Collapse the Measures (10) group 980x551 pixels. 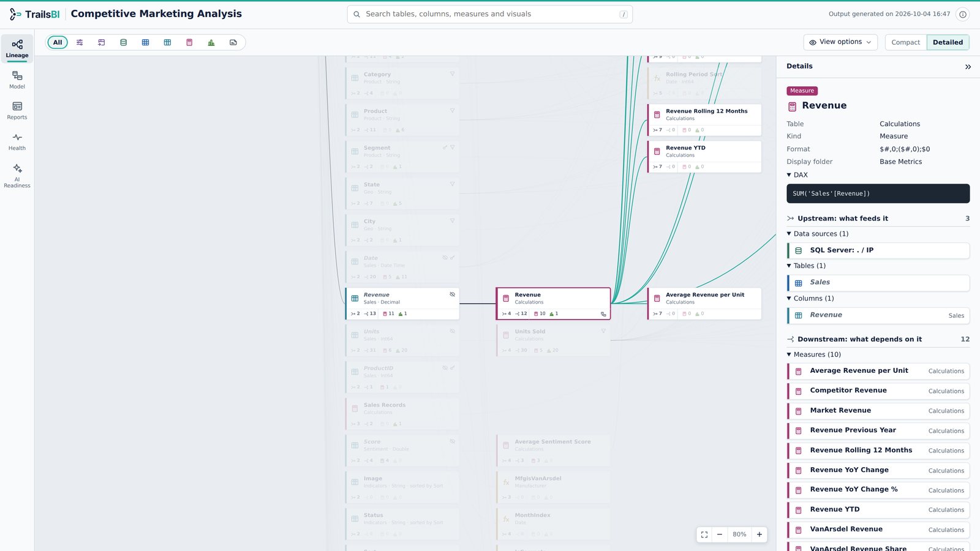coord(814,354)
